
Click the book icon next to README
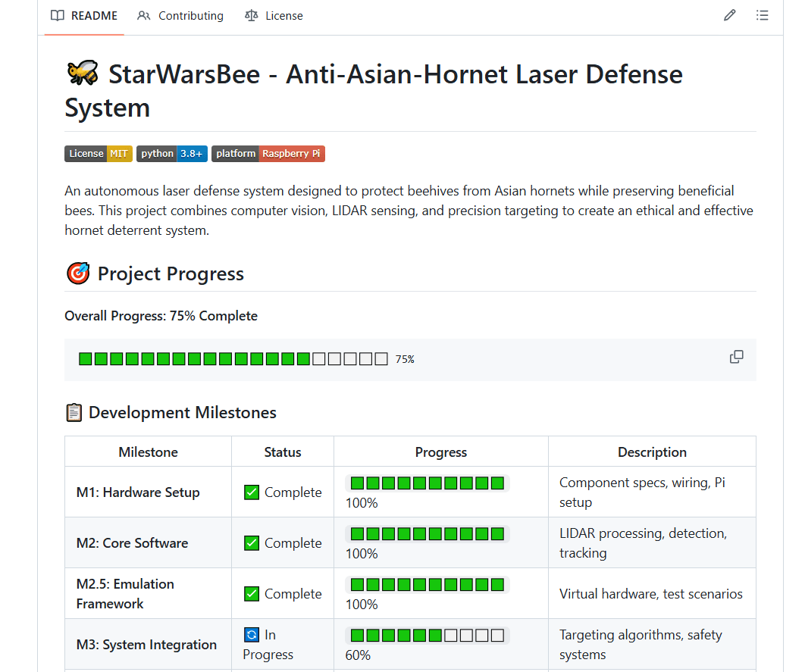[57, 15]
